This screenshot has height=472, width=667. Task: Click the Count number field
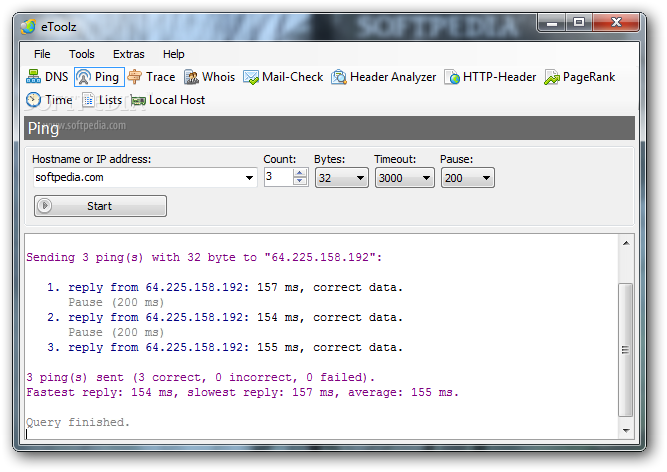pyautogui.click(x=278, y=177)
